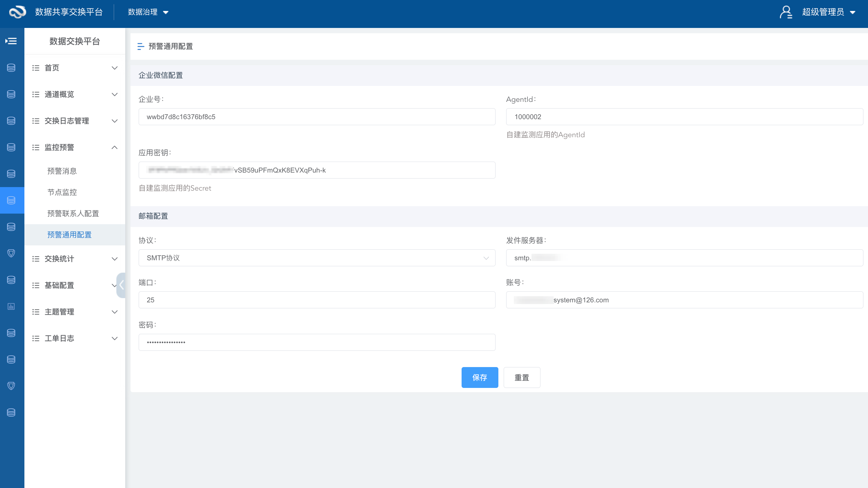Collapse side menu with arrow handle

121,285
